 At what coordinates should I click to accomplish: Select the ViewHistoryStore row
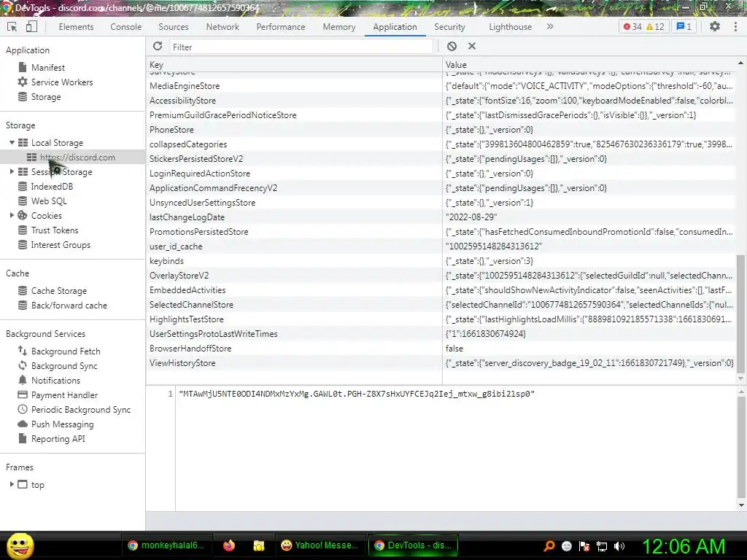click(x=441, y=363)
